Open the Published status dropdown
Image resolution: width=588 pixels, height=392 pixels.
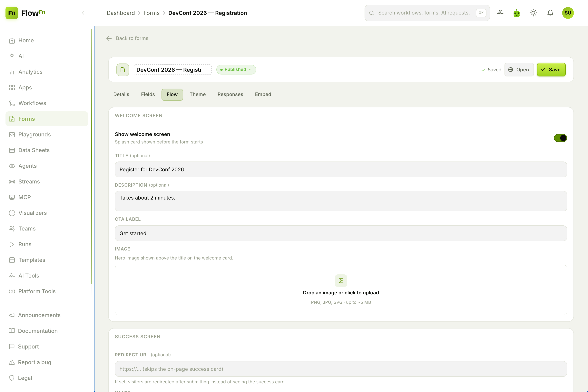(236, 70)
